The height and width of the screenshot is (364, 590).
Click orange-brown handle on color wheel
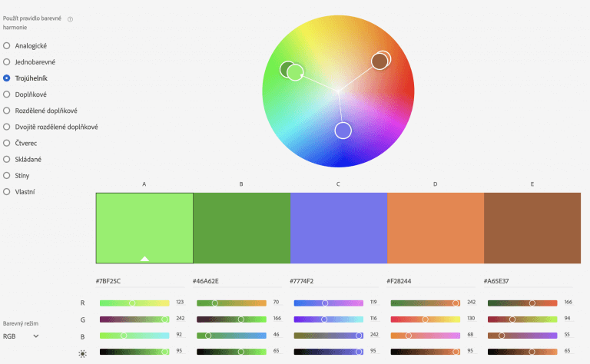pyautogui.click(x=379, y=61)
